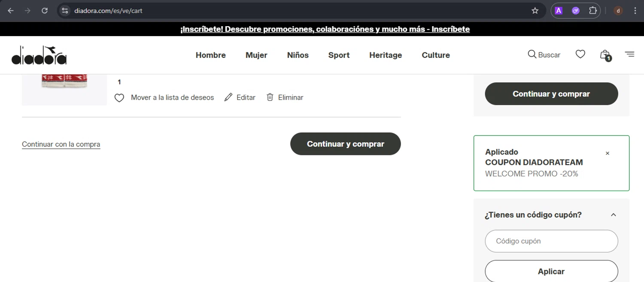Open the Mujer menu

(256, 55)
